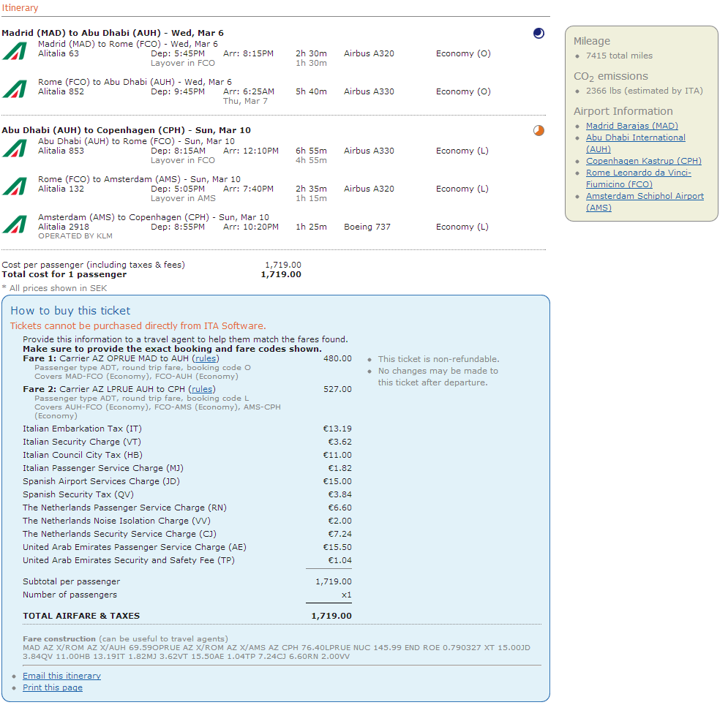
Task: Open Fare 1 OPRUE rules link
Action: point(205,359)
